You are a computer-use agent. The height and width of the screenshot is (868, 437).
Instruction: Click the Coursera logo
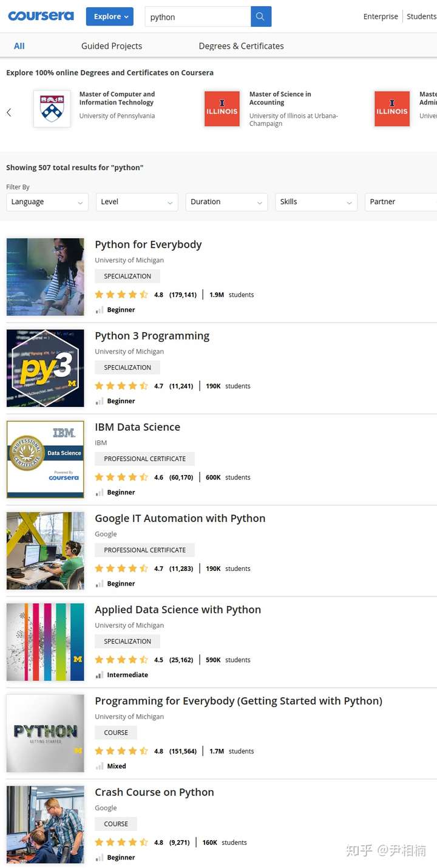[x=41, y=16]
